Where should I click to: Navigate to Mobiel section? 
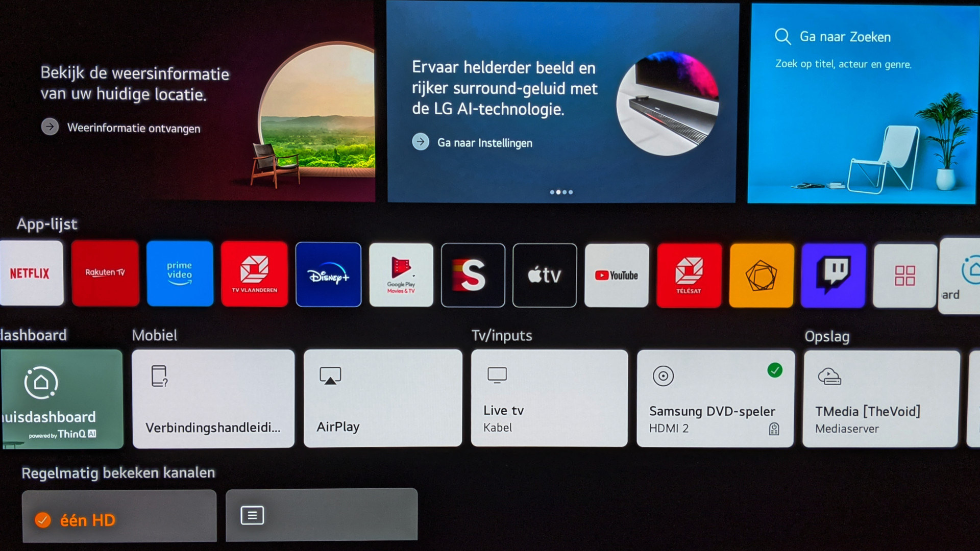click(x=154, y=335)
